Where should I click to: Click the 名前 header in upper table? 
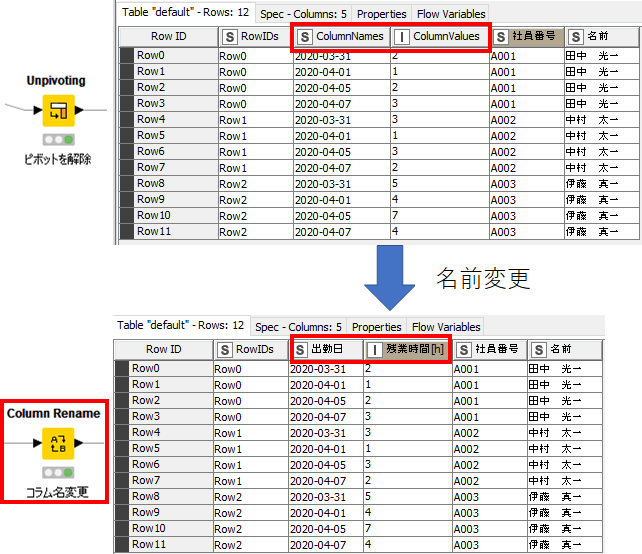[601, 36]
